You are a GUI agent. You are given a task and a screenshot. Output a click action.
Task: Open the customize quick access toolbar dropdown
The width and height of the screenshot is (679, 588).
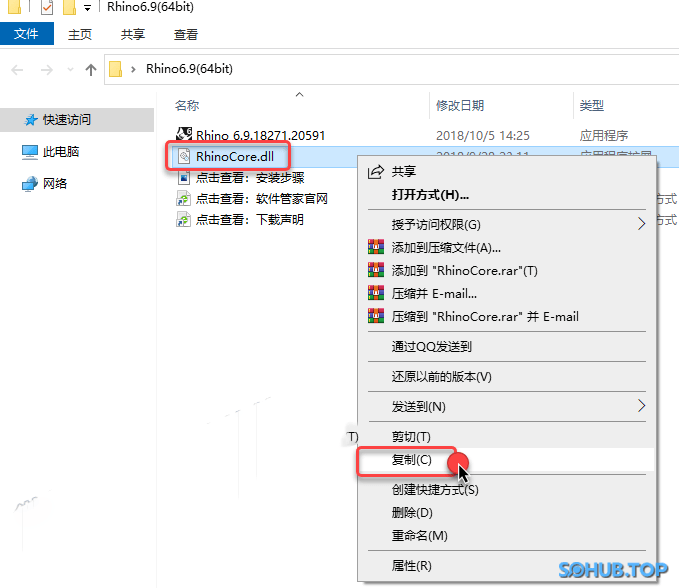tap(87, 8)
